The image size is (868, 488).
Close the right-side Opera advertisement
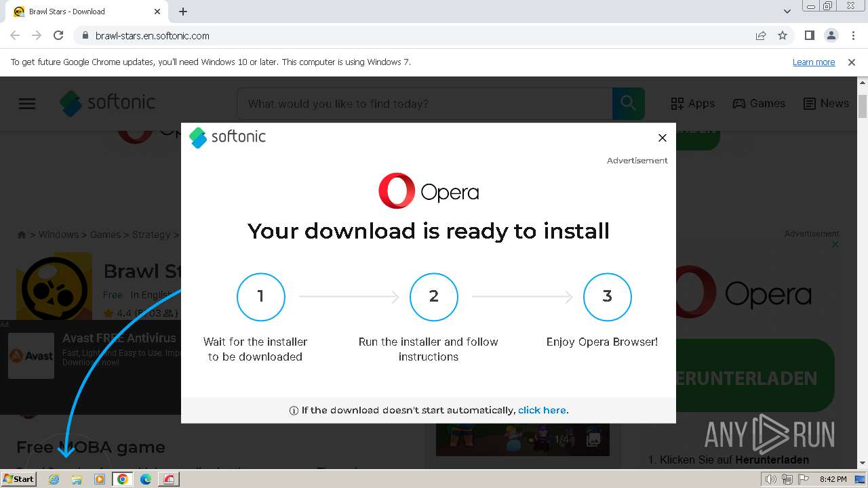(x=835, y=245)
